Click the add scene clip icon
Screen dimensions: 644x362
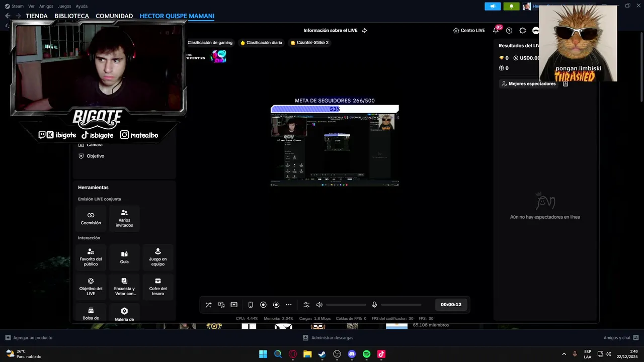click(x=234, y=305)
